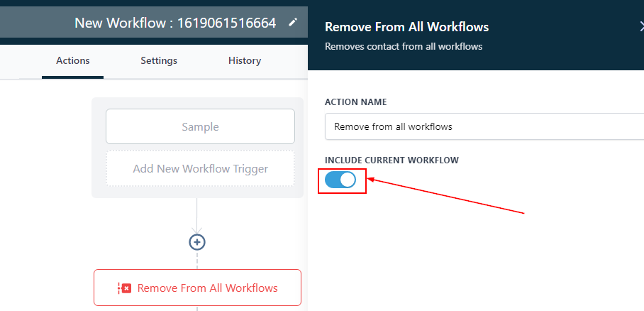Open the History tab
The image size is (644, 311).
(x=245, y=61)
